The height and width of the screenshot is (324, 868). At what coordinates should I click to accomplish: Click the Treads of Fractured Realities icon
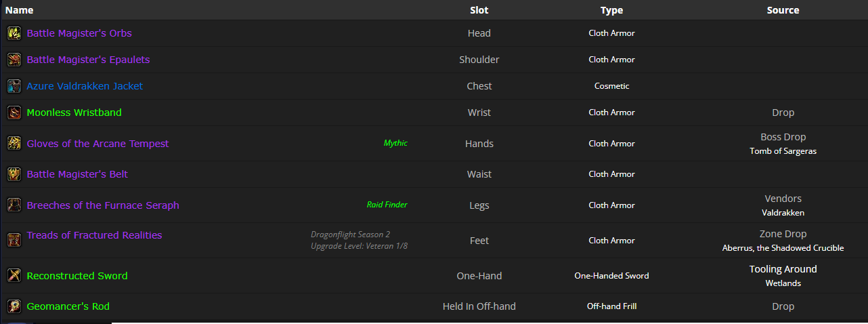[14, 240]
